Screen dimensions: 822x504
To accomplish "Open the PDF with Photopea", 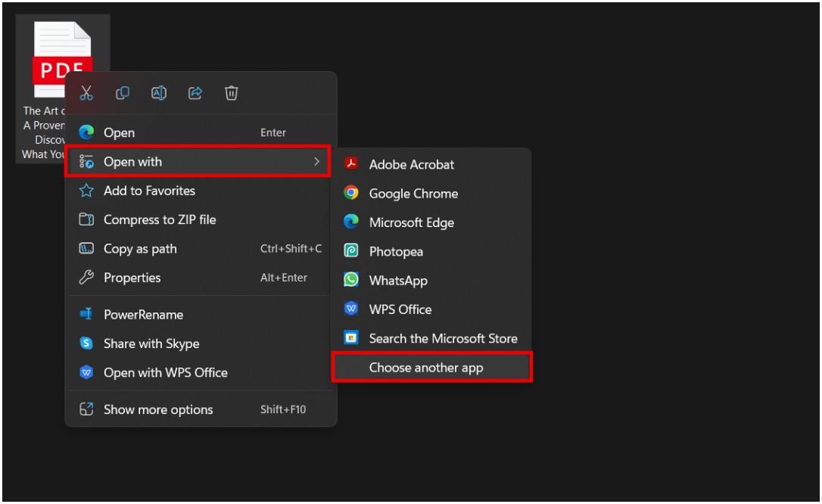I will tap(396, 251).
